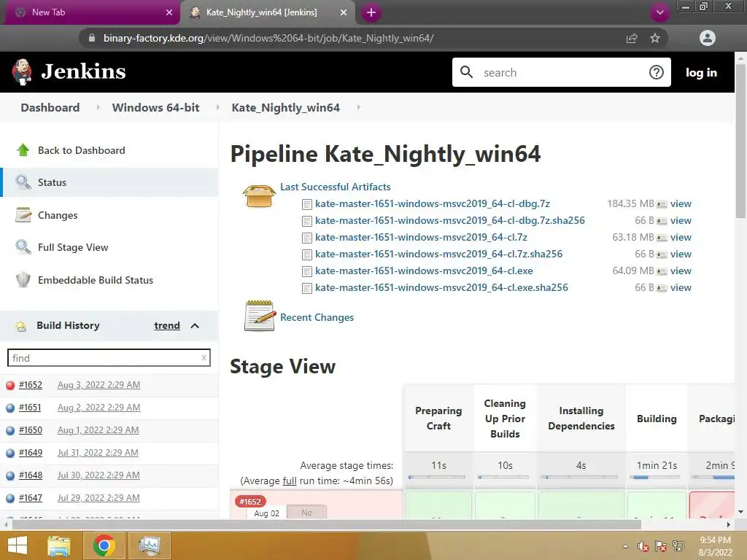Click the log in link
Image resolution: width=747 pixels, height=560 pixels.
pyautogui.click(x=701, y=72)
